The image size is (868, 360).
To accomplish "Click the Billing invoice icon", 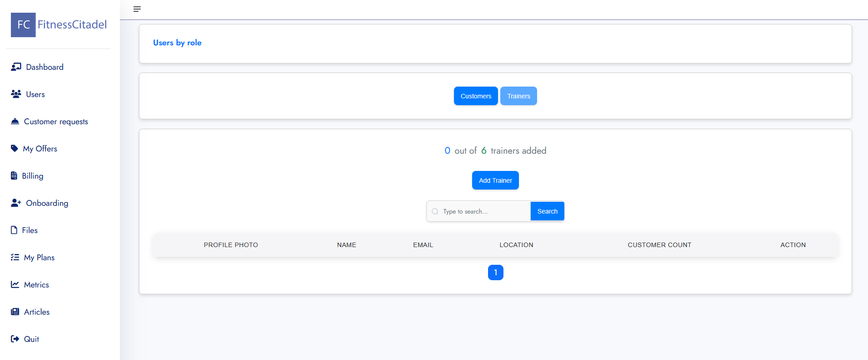I will point(14,176).
